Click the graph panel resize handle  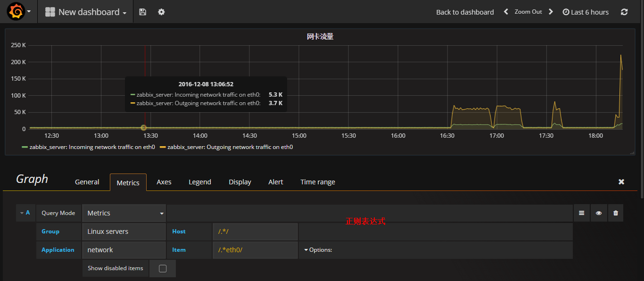click(x=632, y=153)
